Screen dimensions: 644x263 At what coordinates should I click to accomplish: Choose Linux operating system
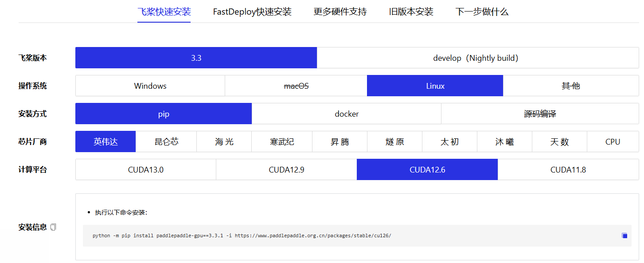pyautogui.click(x=435, y=86)
